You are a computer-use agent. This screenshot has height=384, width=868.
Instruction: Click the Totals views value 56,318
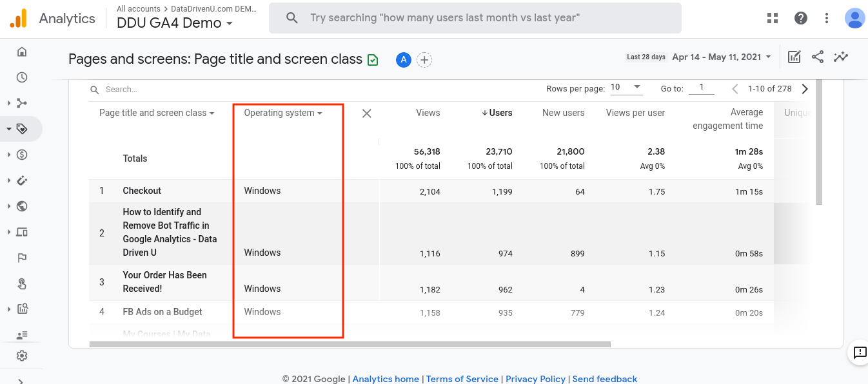tap(427, 151)
